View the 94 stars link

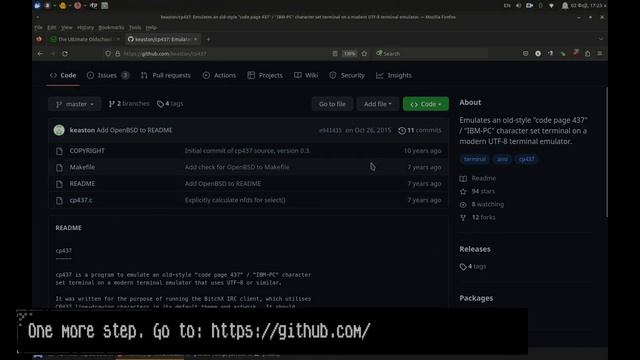click(x=477, y=191)
